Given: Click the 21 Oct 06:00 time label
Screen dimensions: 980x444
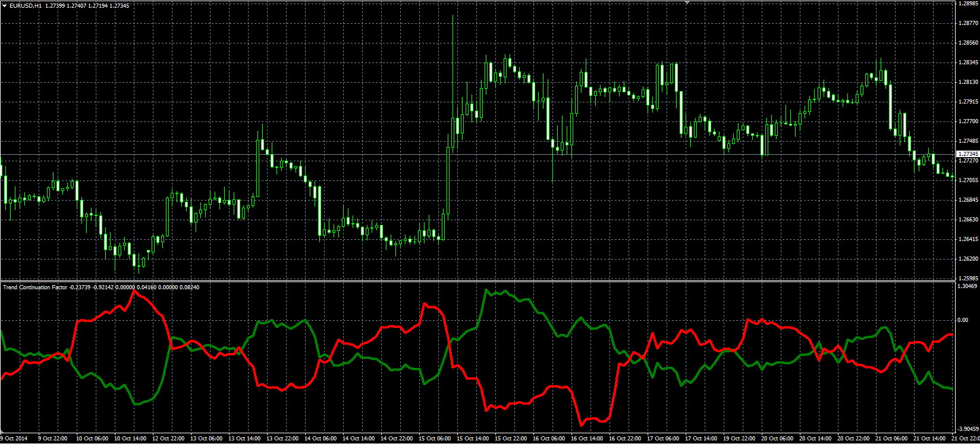Looking at the screenshot, I should click(x=891, y=439).
